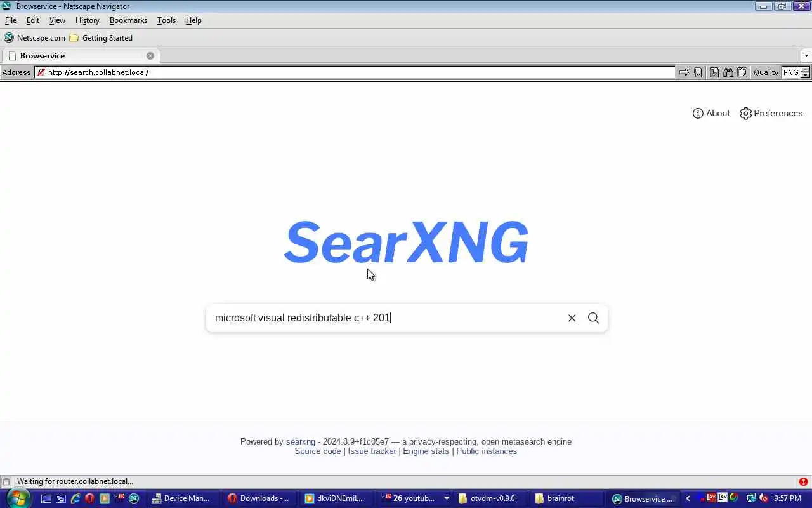Click the network icon in system tray
812x508 pixels.
point(752,498)
